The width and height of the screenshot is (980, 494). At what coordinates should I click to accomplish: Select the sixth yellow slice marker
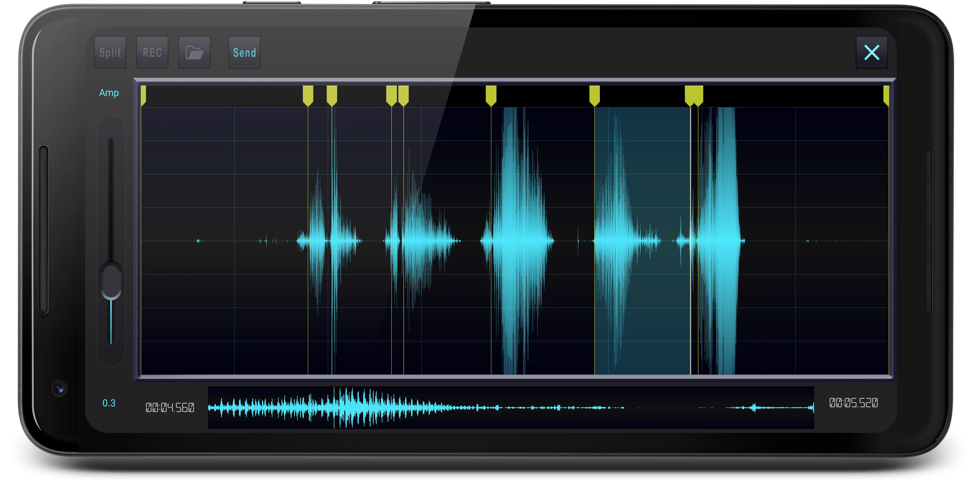pos(491,96)
